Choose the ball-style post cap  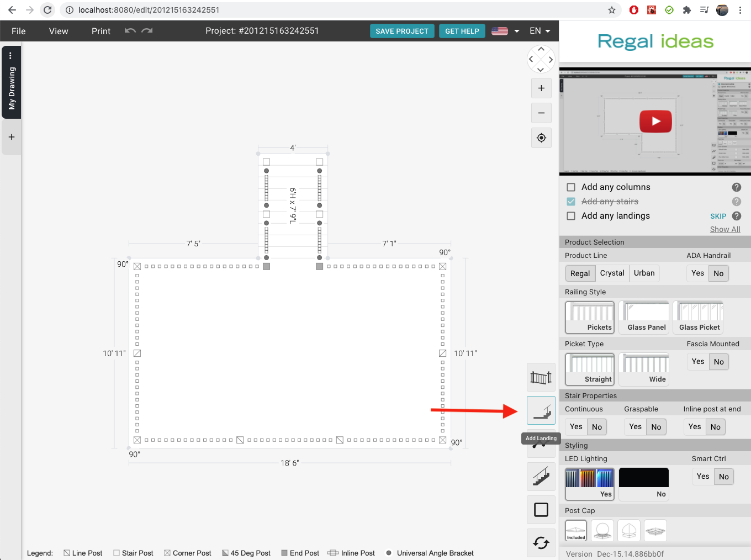pos(602,530)
